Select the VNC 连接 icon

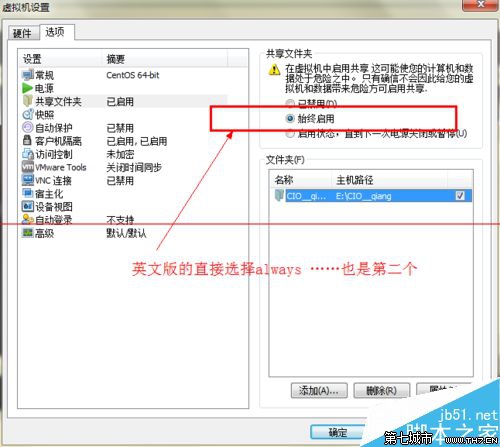pyautogui.click(x=27, y=180)
